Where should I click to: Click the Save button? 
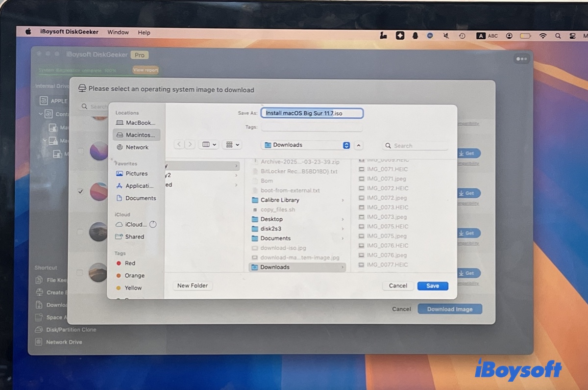click(x=433, y=286)
